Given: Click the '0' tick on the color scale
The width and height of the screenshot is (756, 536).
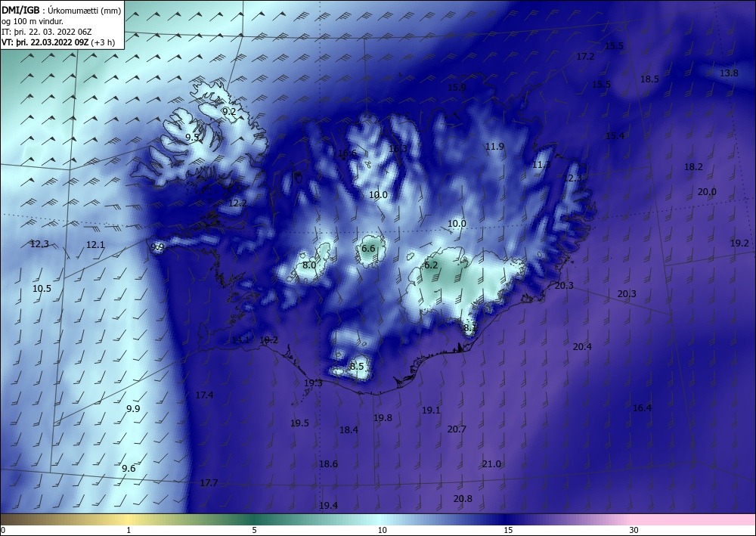Looking at the screenshot, I should pos(3,530).
